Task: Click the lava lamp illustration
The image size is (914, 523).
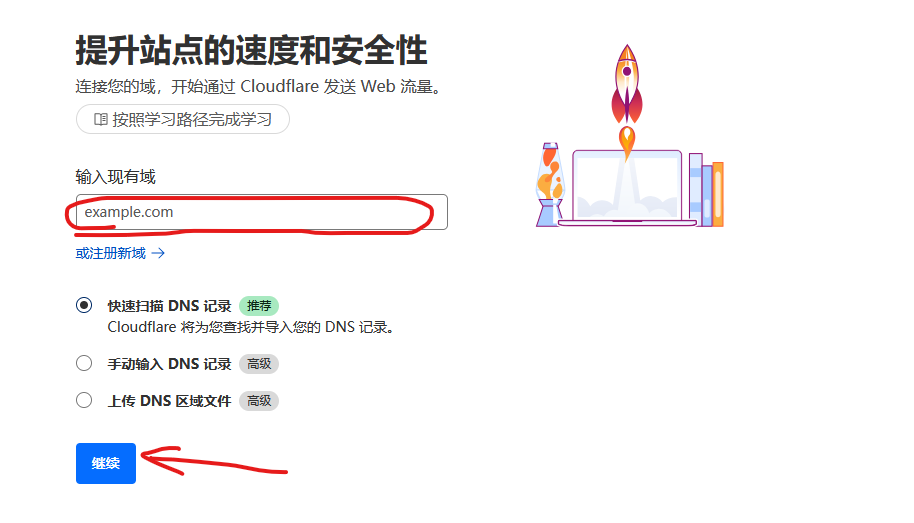Action: [550, 184]
